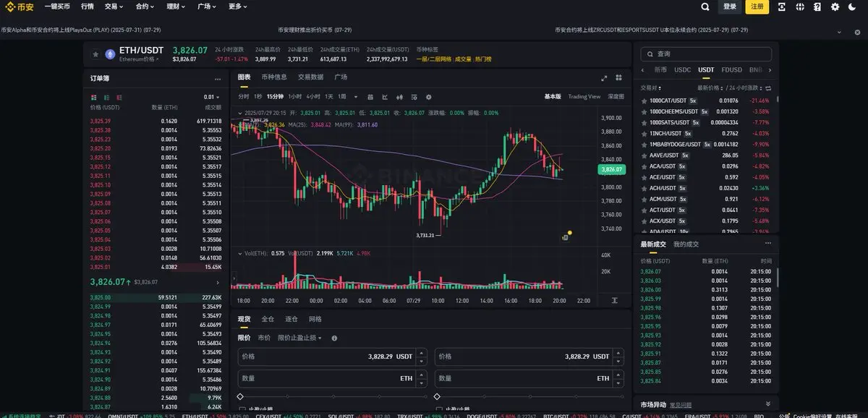Select the 分时 chart interval
Viewport: 868px width, 418px height.
(x=243, y=96)
